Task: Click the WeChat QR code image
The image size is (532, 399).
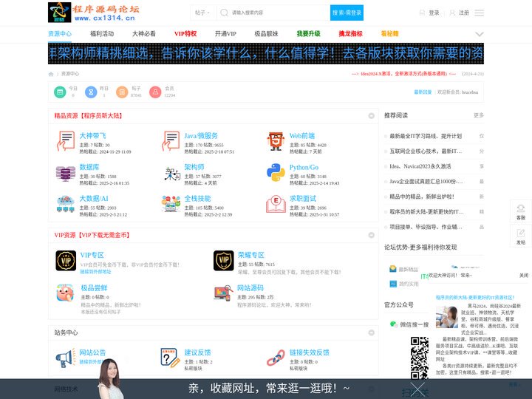Action: click(420, 358)
